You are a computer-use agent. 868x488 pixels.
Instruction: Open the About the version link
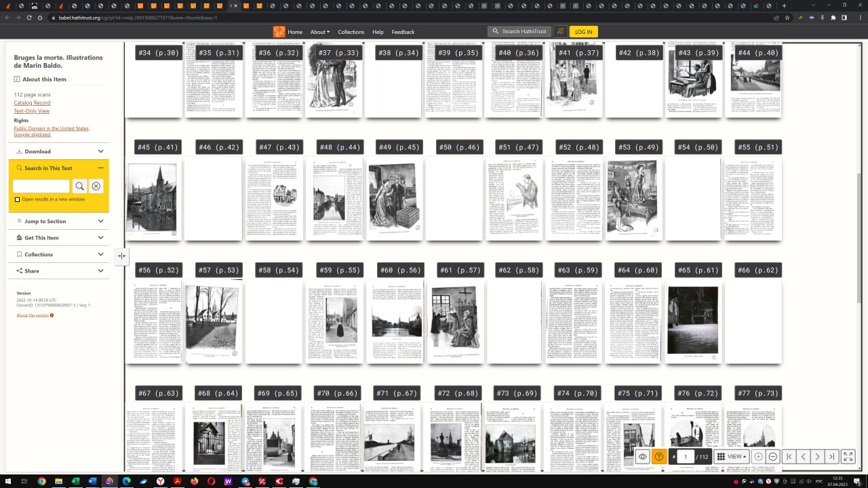point(35,315)
